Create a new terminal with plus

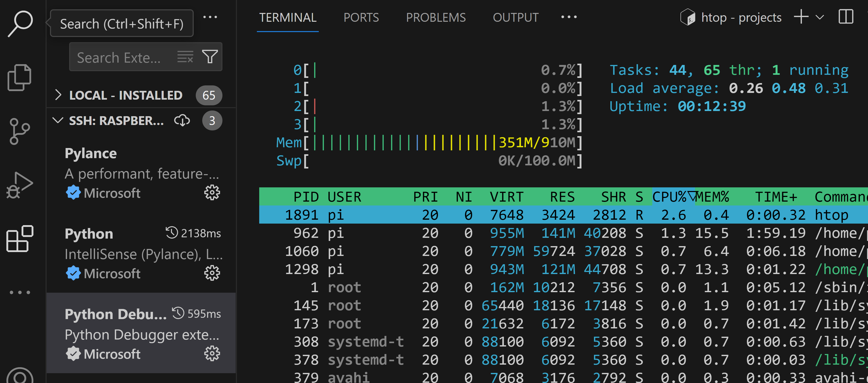pos(801,17)
